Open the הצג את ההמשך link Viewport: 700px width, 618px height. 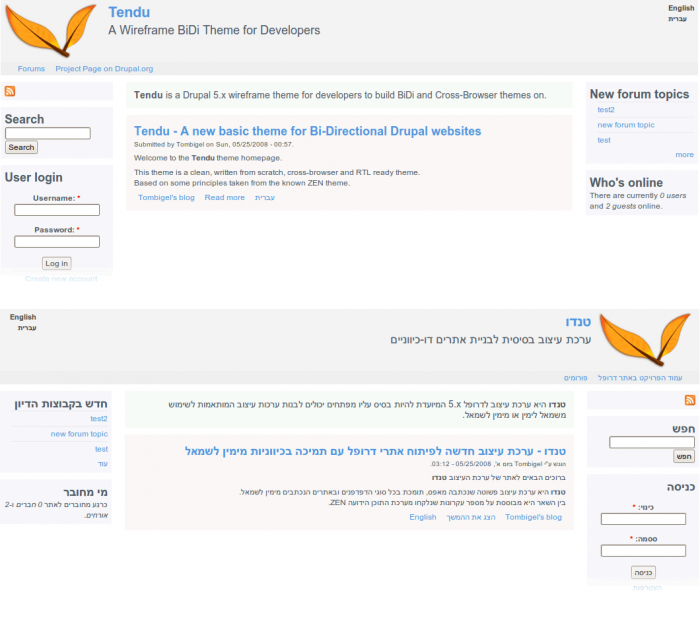click(470, 517)
